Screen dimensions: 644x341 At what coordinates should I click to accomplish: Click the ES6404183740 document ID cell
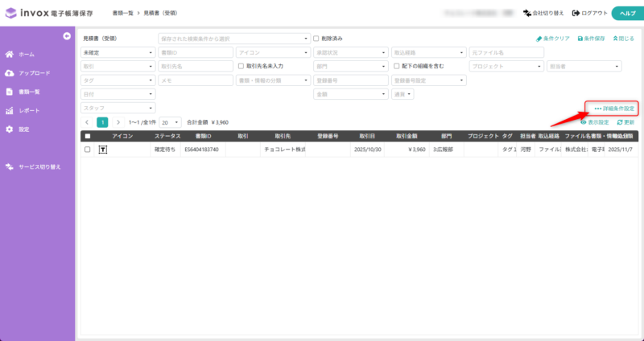pos(202,150)
